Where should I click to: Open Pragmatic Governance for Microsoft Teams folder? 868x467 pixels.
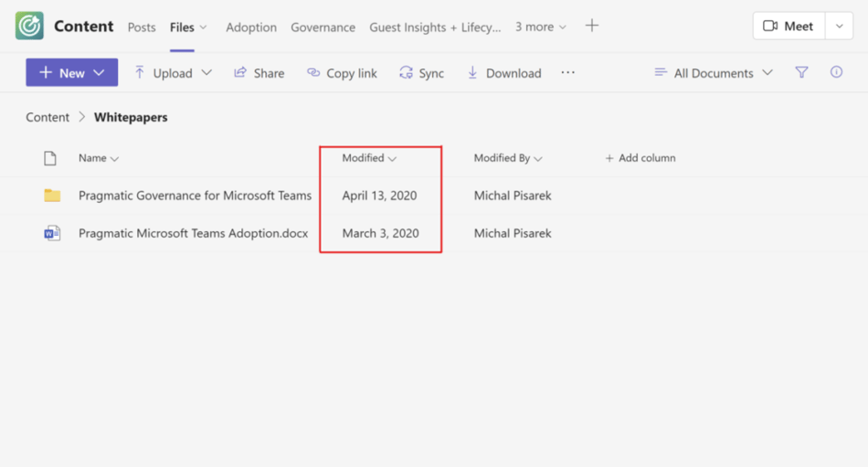coord(195,196)
